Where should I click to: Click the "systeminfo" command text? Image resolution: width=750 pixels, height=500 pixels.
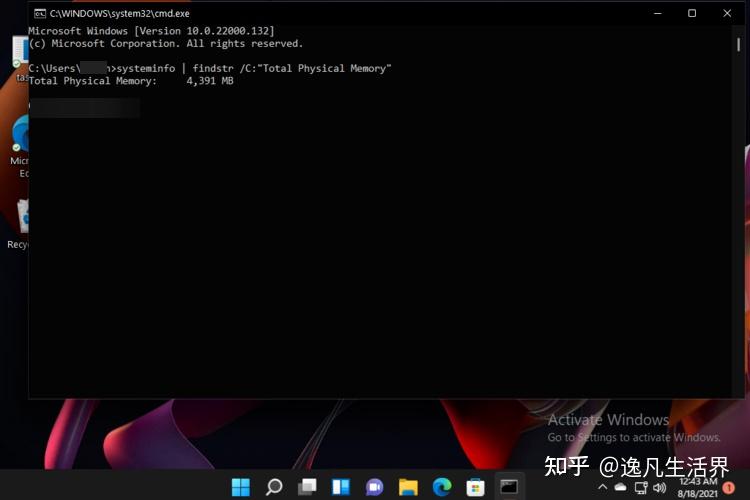146,68
